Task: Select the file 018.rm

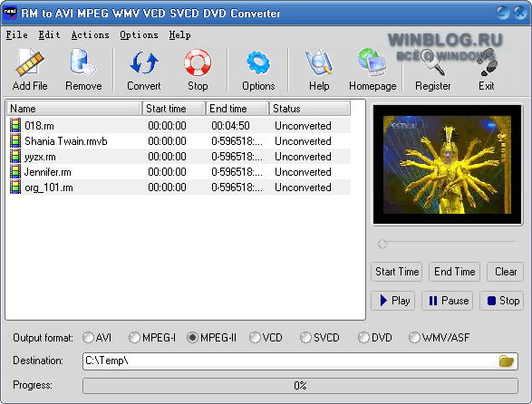Action: 39,126
